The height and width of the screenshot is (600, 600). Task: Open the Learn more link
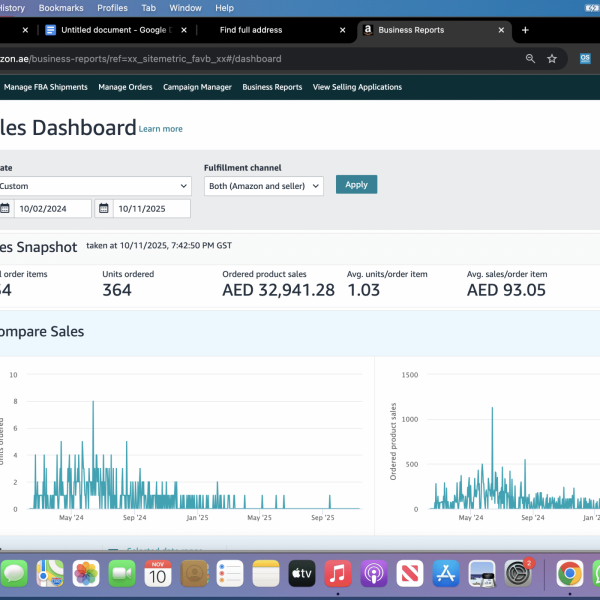pos(161,129)
